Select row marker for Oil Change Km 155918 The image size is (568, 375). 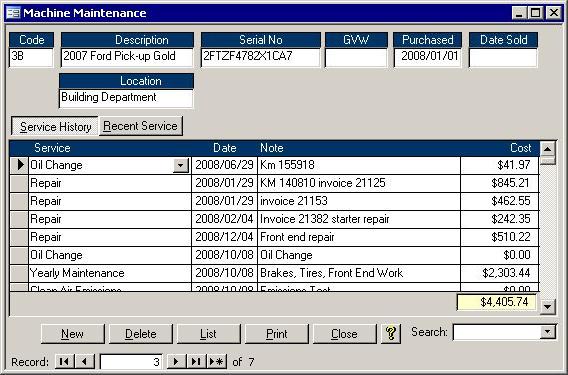(19, 165)
